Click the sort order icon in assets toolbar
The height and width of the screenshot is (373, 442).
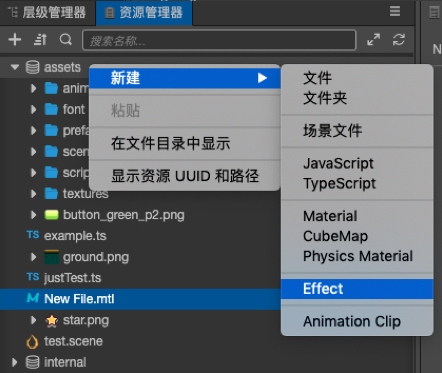[x=40, y=40]
